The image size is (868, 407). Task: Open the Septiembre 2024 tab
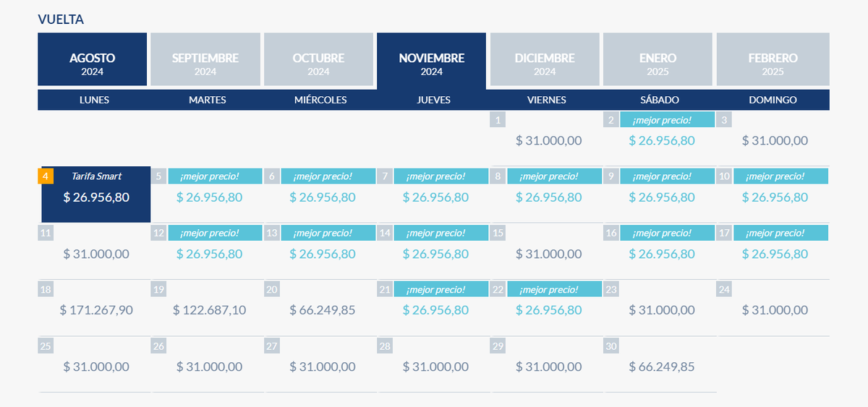[x=205, y=64]
